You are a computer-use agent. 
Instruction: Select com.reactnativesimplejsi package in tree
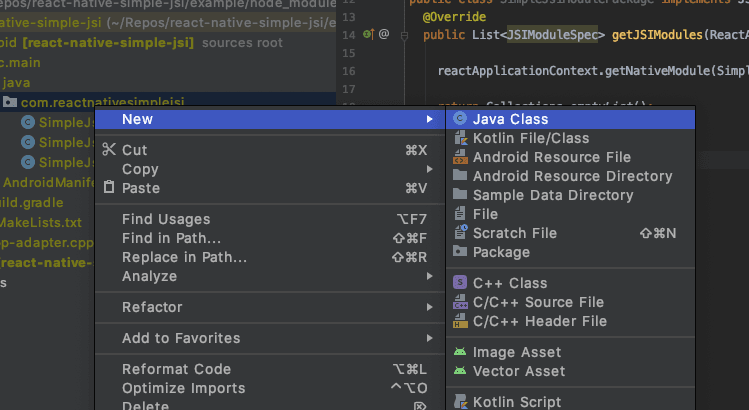click(x=102, y=101)
